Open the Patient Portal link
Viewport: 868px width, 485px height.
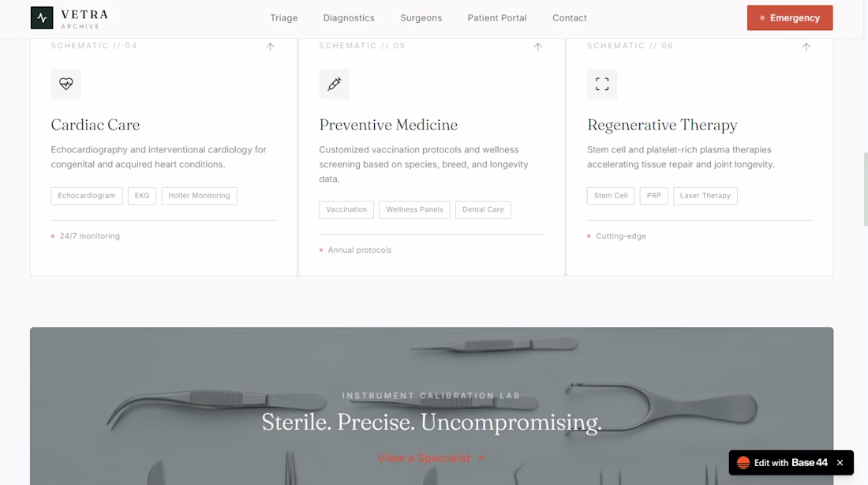click(497, 17)
